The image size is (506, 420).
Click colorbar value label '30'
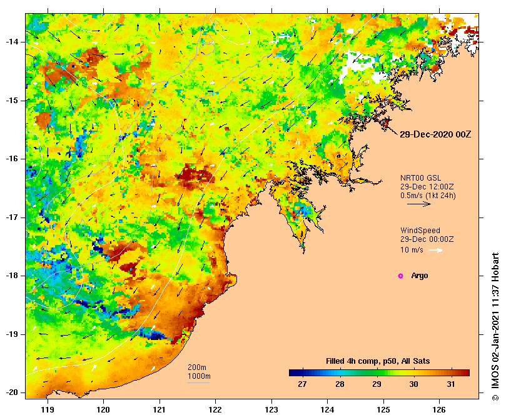click(x=413, y=384)
